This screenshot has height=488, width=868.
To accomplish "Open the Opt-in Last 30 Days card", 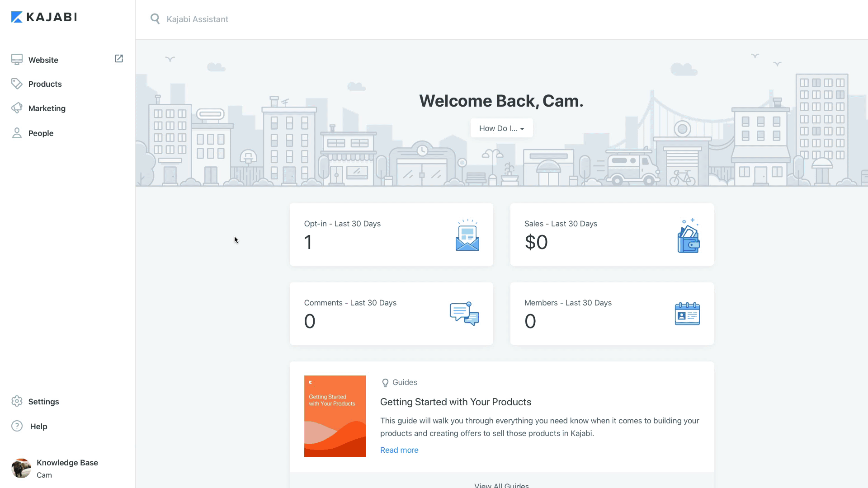I will (x=391, y=235).
